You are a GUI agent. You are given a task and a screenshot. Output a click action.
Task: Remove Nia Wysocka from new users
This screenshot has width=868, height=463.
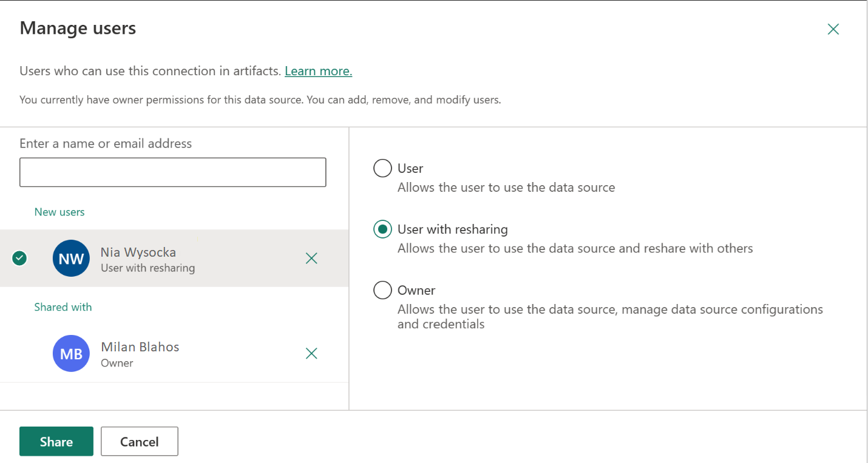point(311,259)
